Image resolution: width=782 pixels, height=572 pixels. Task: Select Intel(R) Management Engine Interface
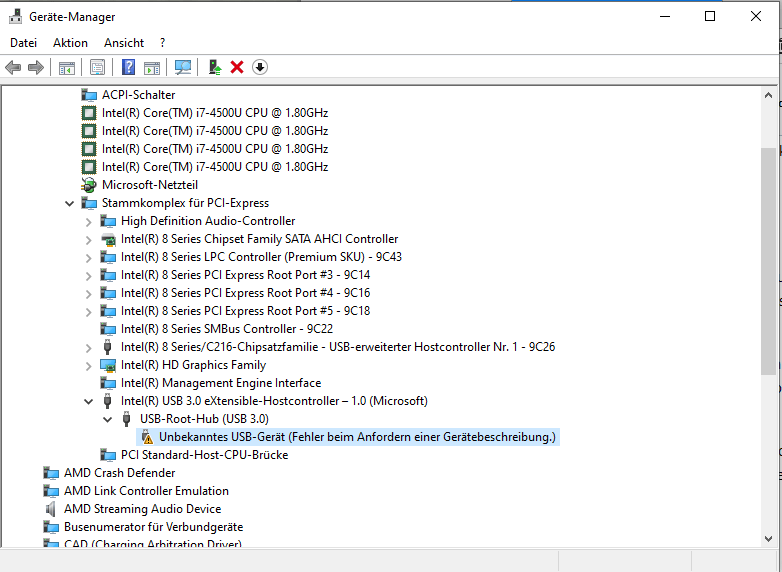click(x=221, y=383)
